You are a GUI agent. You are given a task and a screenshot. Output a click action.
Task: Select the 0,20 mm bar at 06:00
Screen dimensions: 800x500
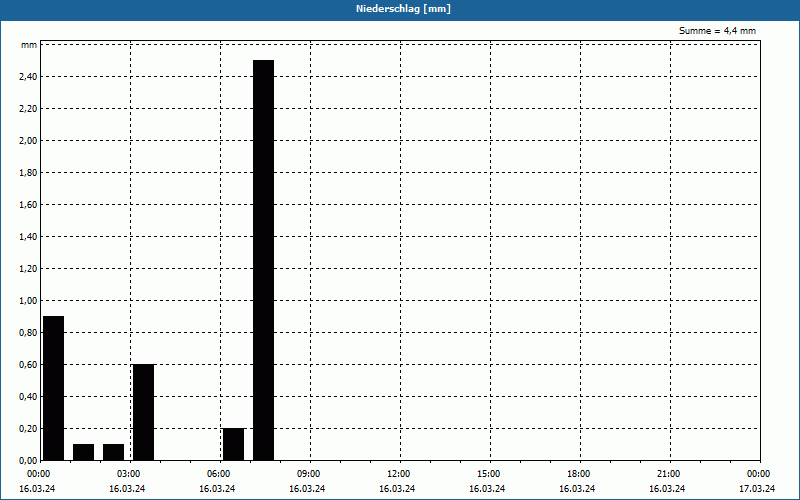pos(234,444)
